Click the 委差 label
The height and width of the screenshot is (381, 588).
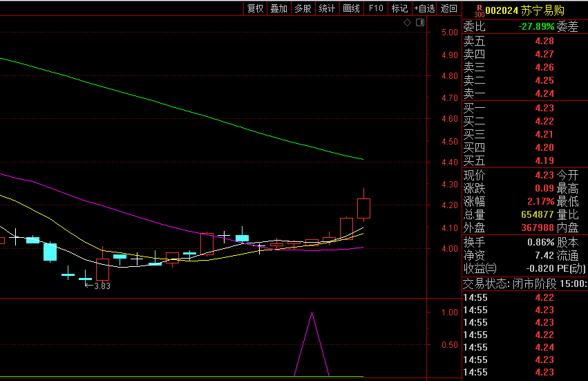click(567, 27)
